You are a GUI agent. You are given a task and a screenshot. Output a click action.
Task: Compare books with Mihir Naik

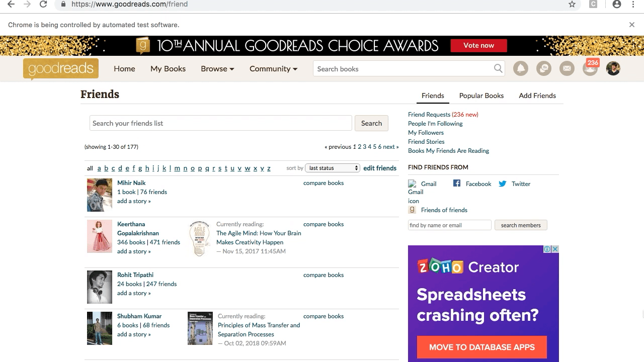click(324, 183)
